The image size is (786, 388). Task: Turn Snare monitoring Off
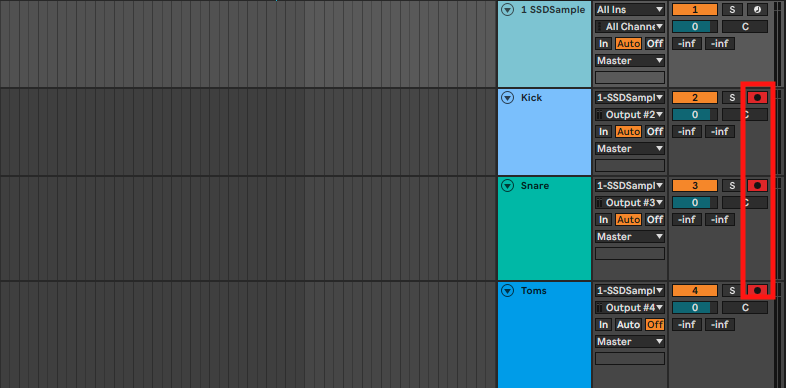pos(655,220)
